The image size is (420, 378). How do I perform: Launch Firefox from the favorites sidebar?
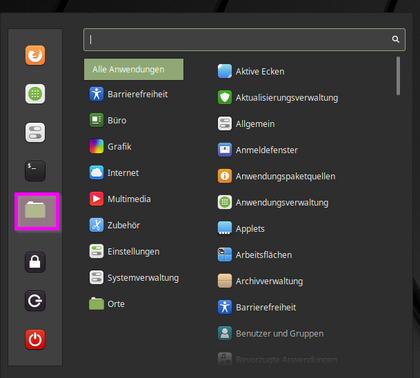35,55
